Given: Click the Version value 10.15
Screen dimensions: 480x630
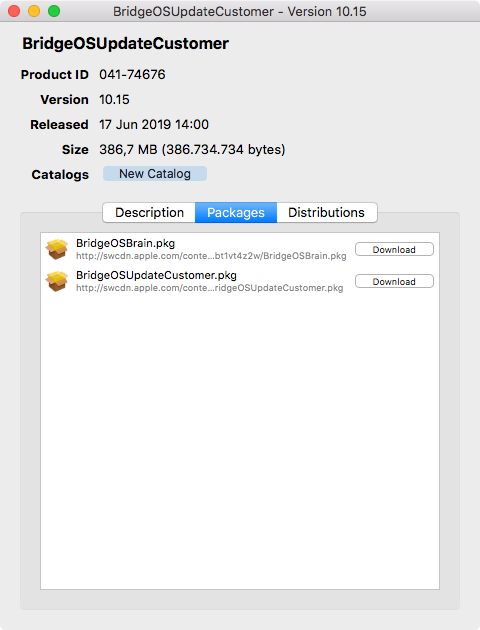Looking at the screenshot, I should pyautogui.click(x=114, y=100).
